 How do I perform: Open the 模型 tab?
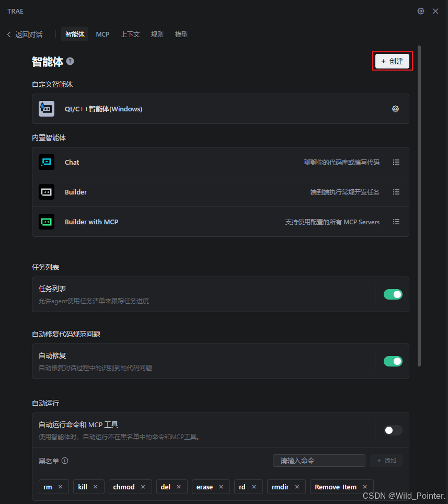click(181, 35)
